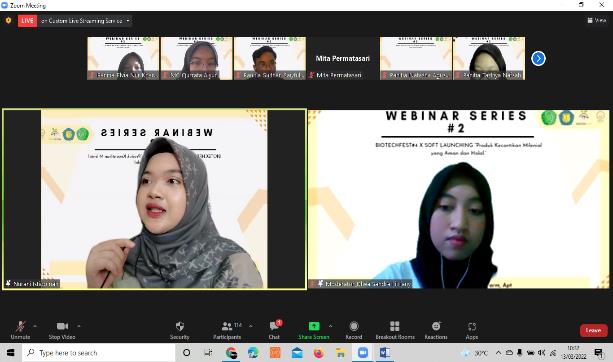Expand audio options arrow beside Unmute

coord(35,326)
